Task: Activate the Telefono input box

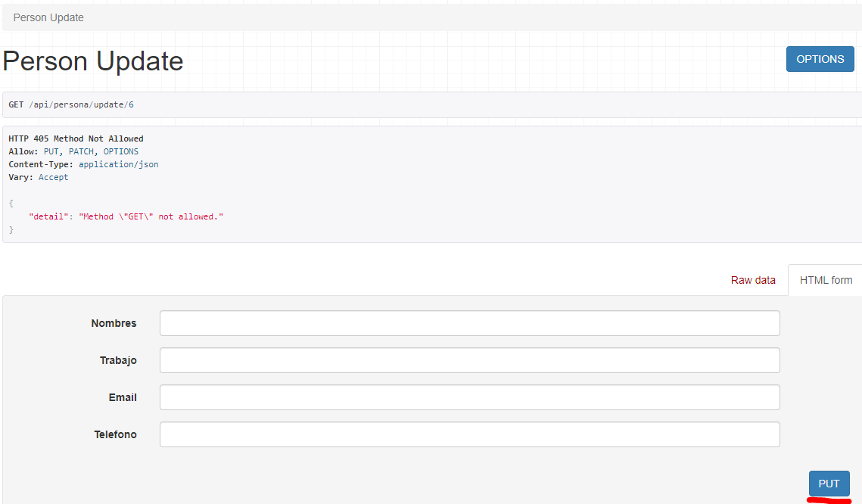Action: coord(469,434)
